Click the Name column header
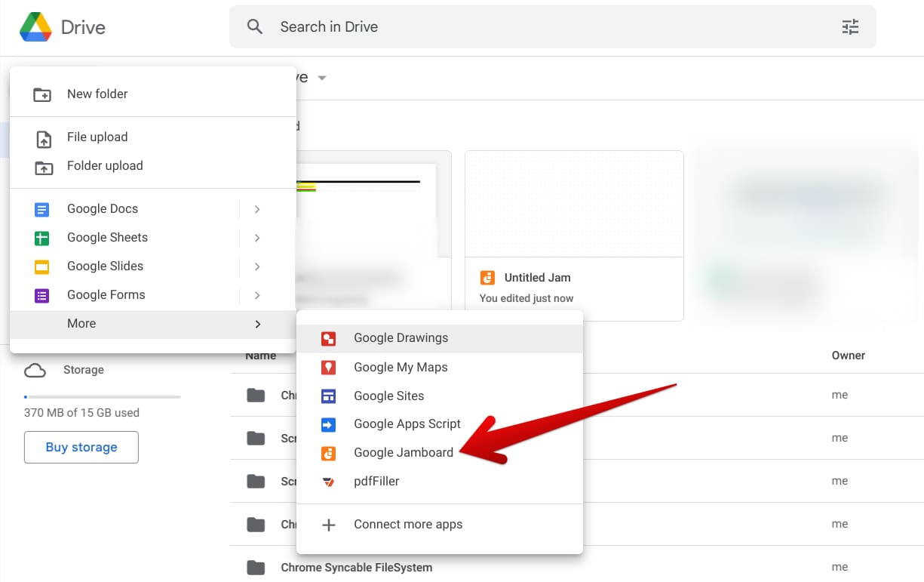This screenshot has width=924, height=582. [x=260, y=355]
